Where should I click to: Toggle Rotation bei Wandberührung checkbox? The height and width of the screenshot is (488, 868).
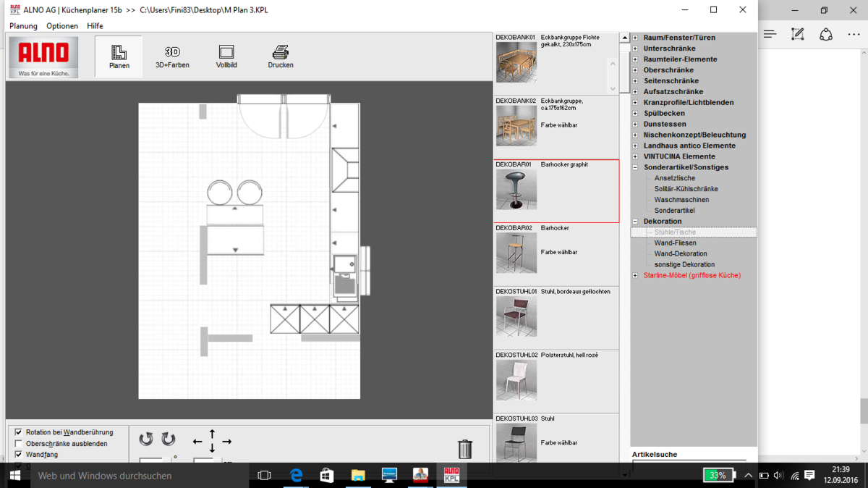[x=19, y=432]
